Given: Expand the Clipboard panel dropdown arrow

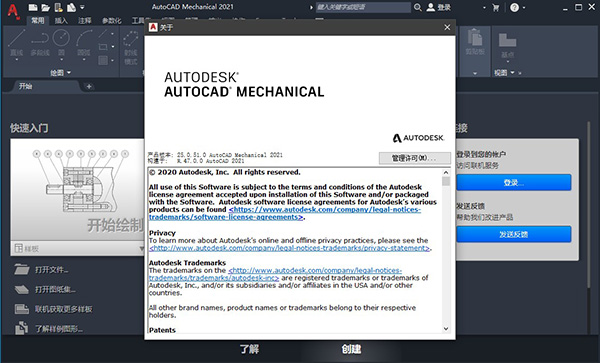Looking at the screenshot, I should tap(475, 73).
